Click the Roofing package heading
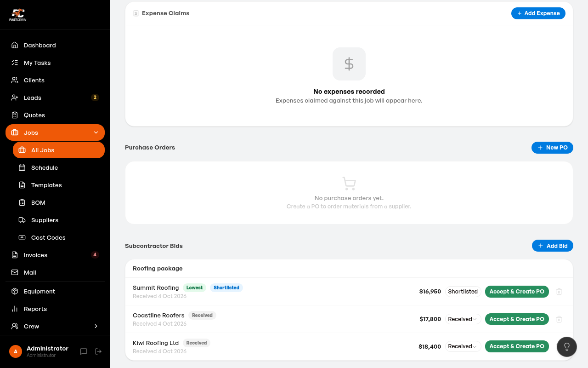The image size is (588, 368). pyautogui.click(x=158, y=268)
